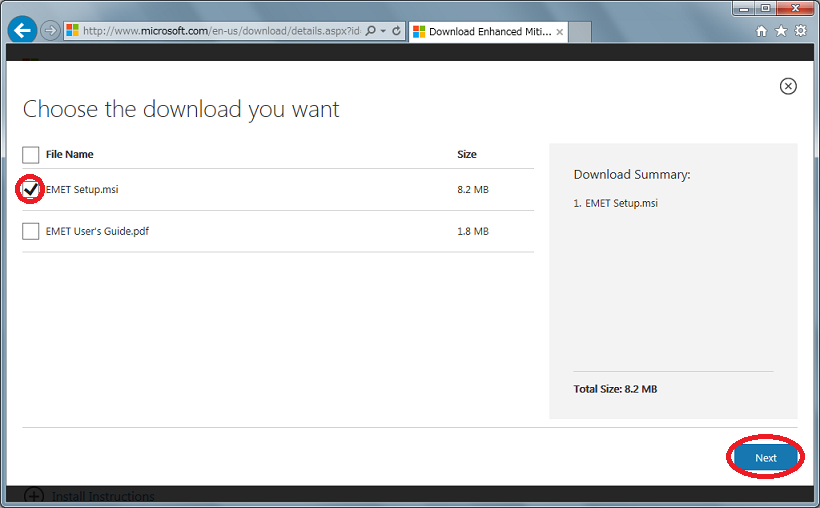Open a new blank tab

580,32
